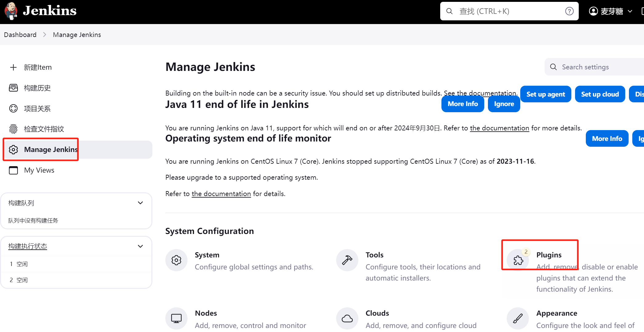Click the Plugins puzzle piece icon
Viewport: 644px width, 332px height.
click(518, 260)
